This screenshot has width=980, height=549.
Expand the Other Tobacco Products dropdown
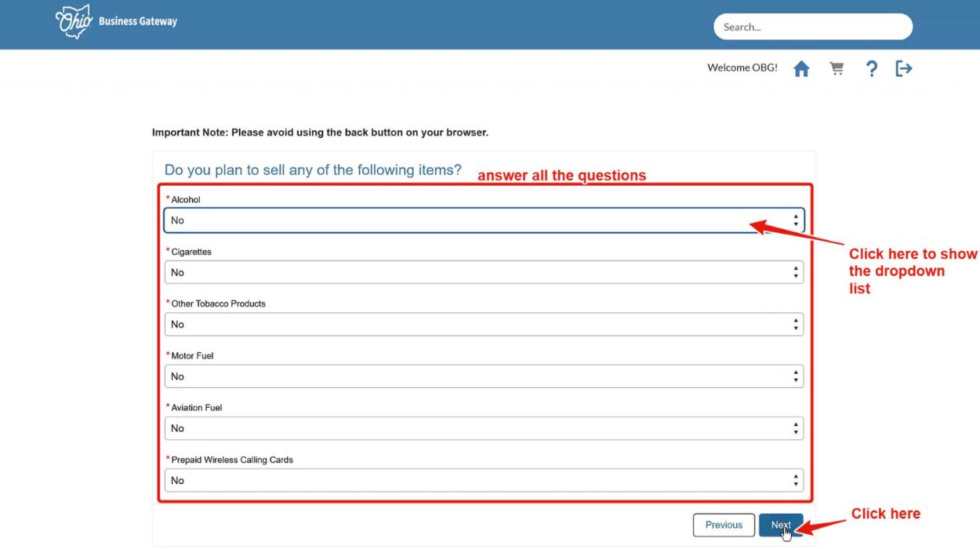470,325
